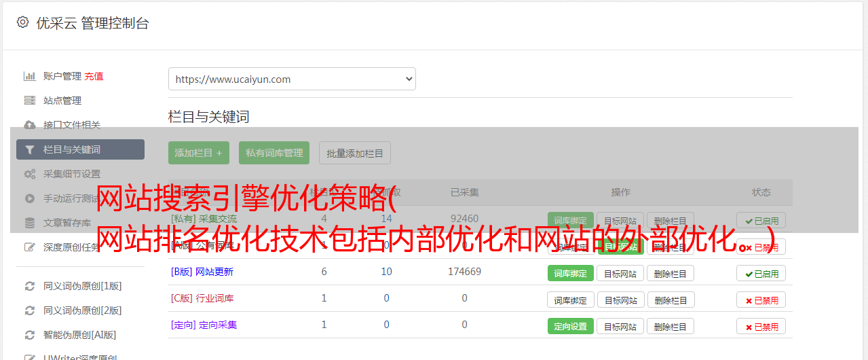This screenshot has width=868, height=360.
Task: Click the 已采集 column header
Action: (464, 192)
